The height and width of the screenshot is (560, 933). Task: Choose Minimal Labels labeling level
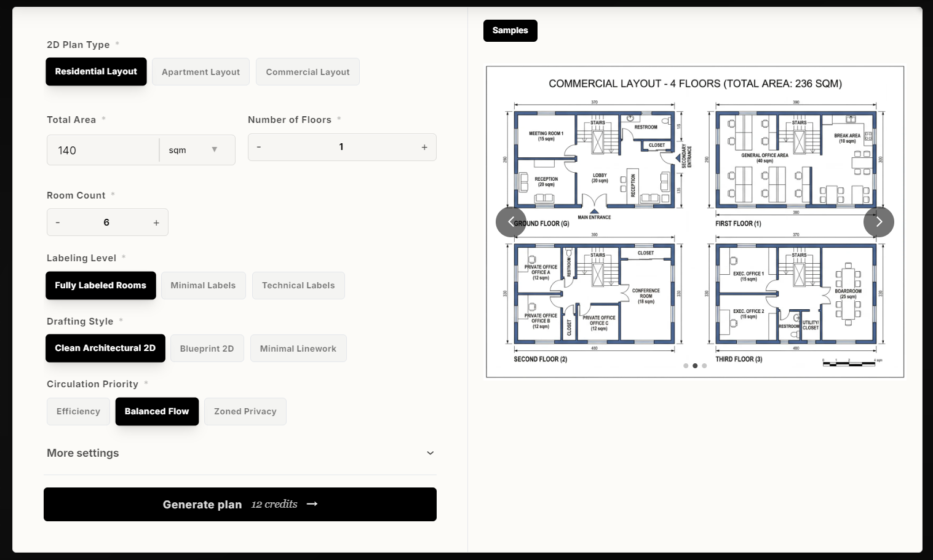(x=203, y=285)
